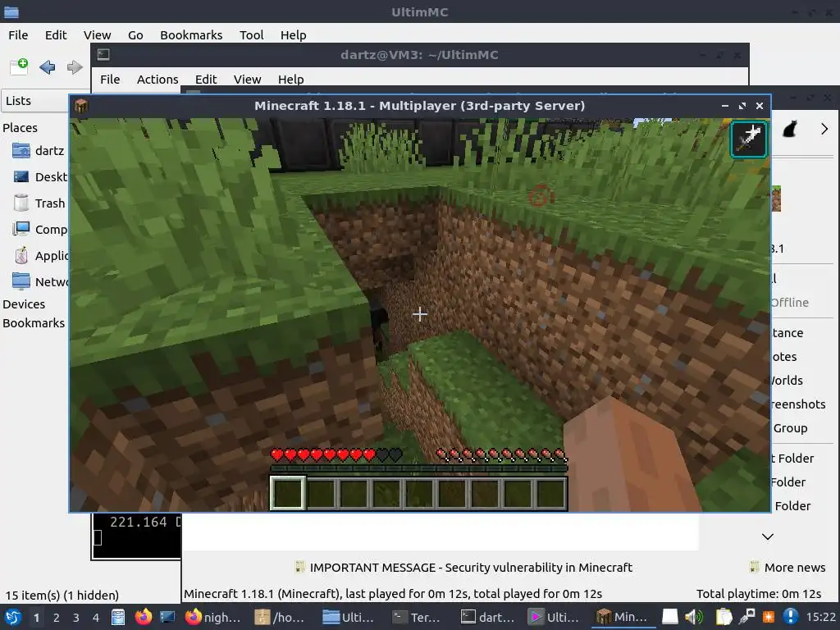Click the network connection tray icon
The width and height of the screenshot is (840, 630).
(x=746, y=617)
